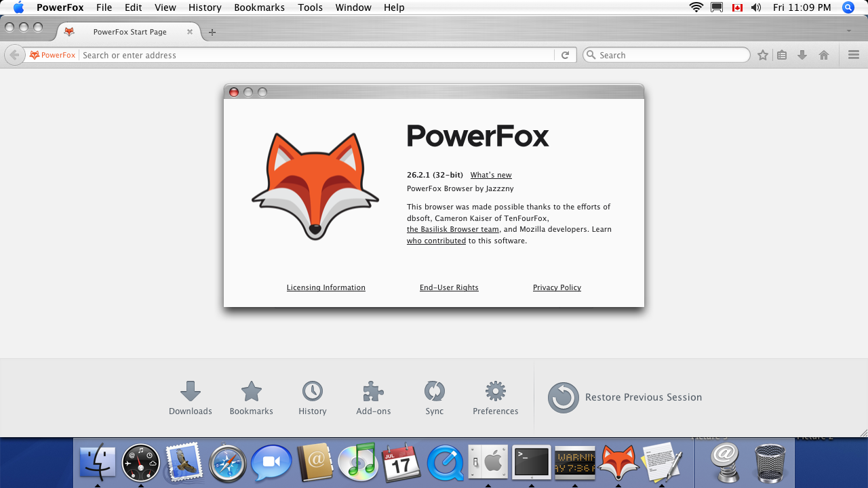Launch Terminal from the Dock

531,463
